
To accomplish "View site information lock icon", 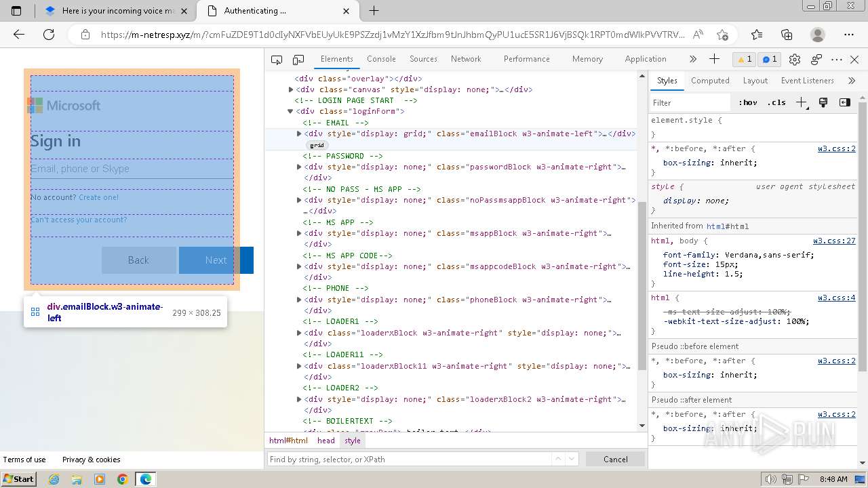I will coord(85,35).
